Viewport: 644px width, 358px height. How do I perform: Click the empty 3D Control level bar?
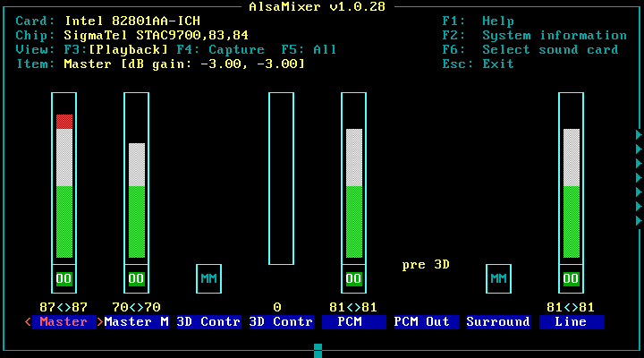[282, 178]
